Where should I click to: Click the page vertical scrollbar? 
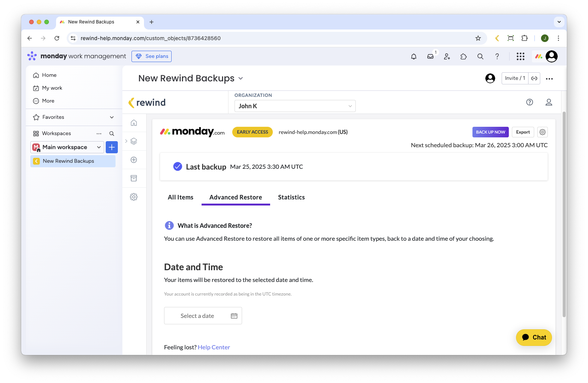pos(564,214)
